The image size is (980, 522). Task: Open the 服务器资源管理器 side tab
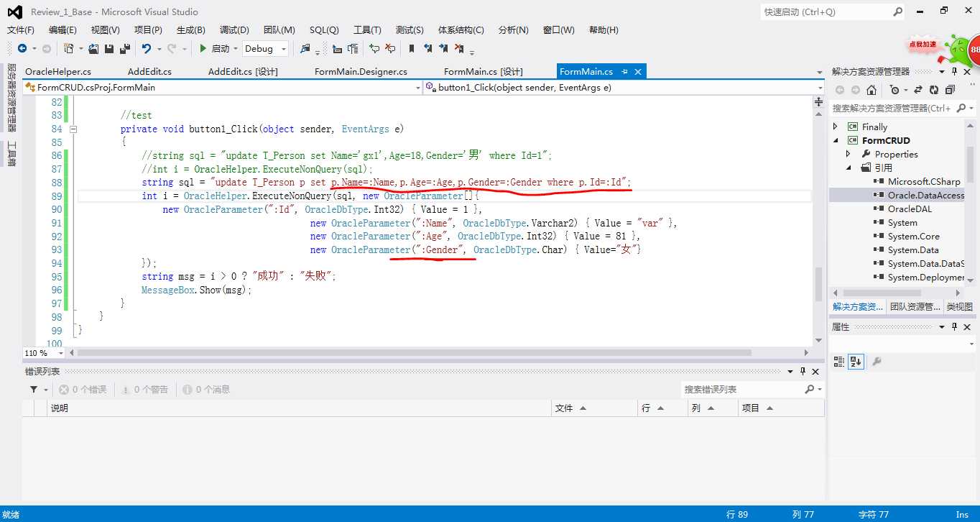11,98
